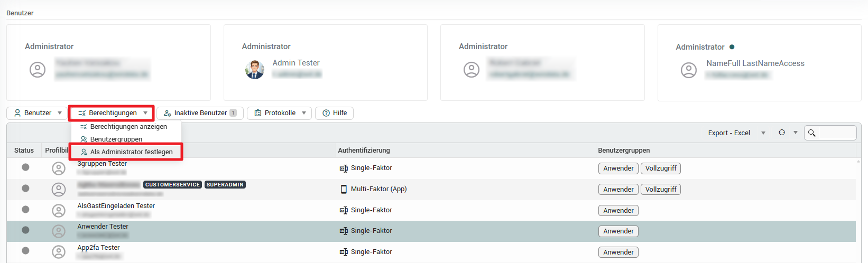Select Als Administrator festlegen menu entry

tap(131, 152)
